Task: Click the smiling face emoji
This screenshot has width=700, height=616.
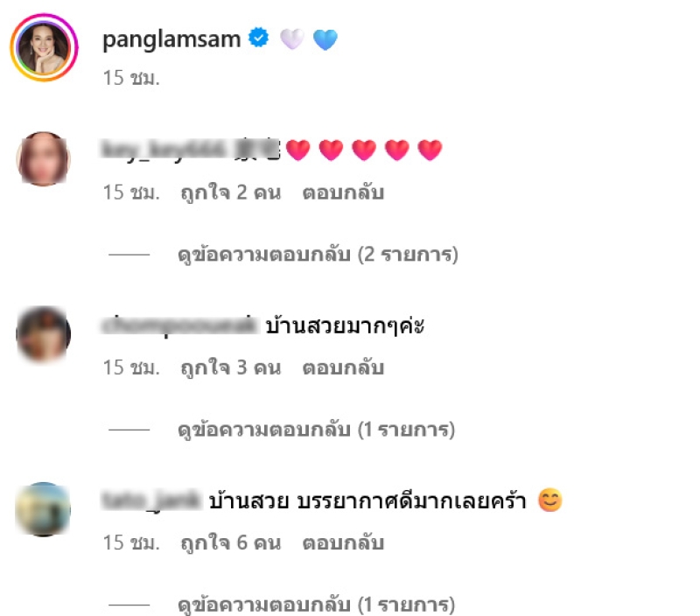Action: 550,500
